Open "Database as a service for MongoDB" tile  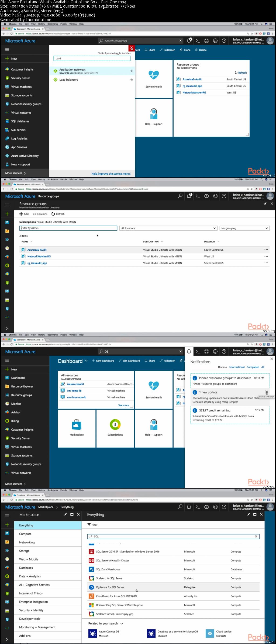[x=172, y=633]
